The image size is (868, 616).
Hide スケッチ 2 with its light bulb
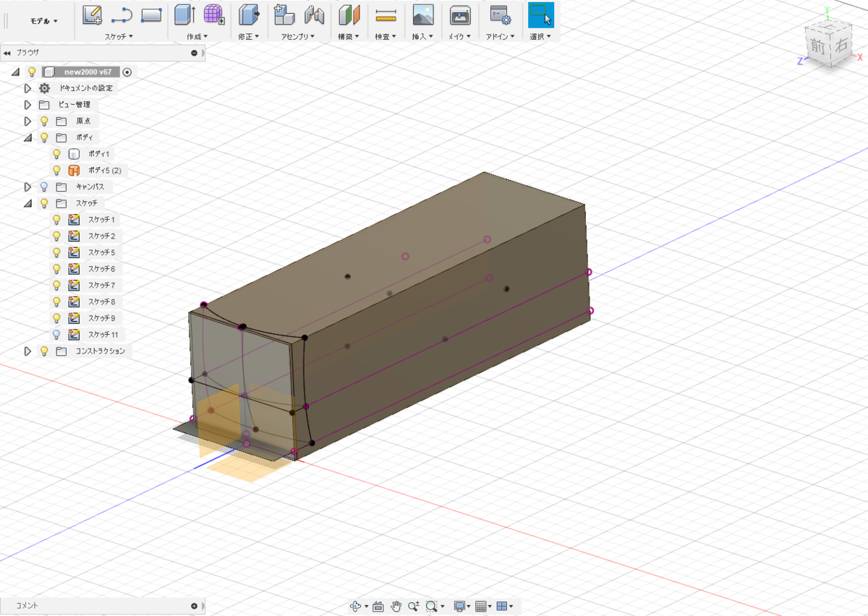(x=56, y=236)
